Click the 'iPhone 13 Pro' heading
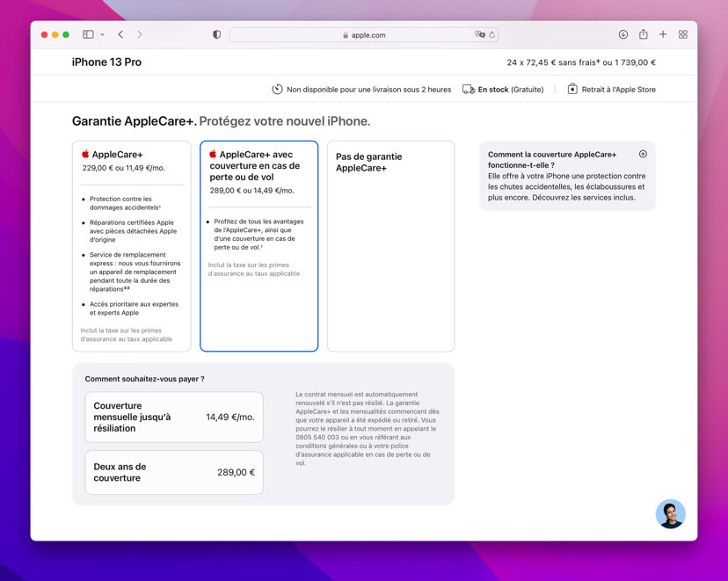This screenshot has height=581, width=728. [107, 62]
